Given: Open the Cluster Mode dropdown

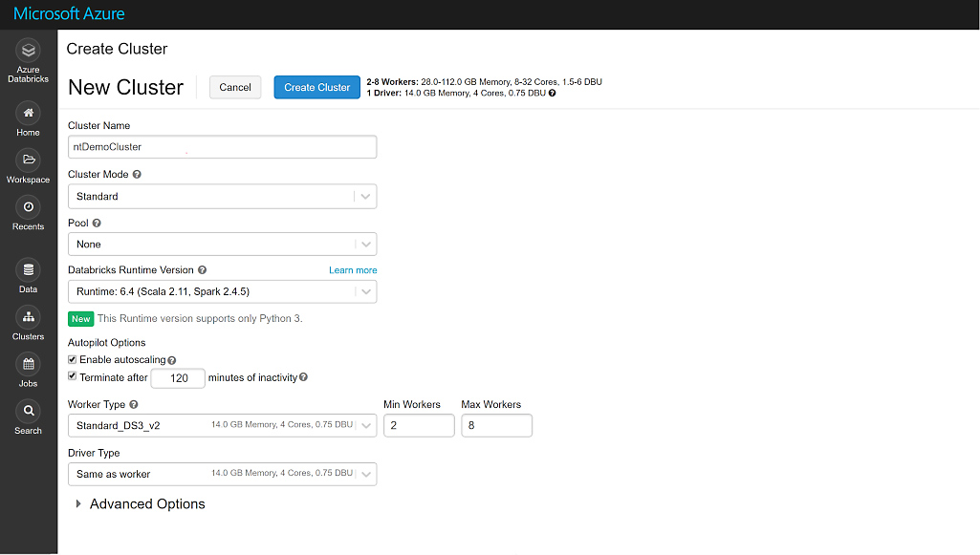Looking at the screenshot, I should 222,197.
